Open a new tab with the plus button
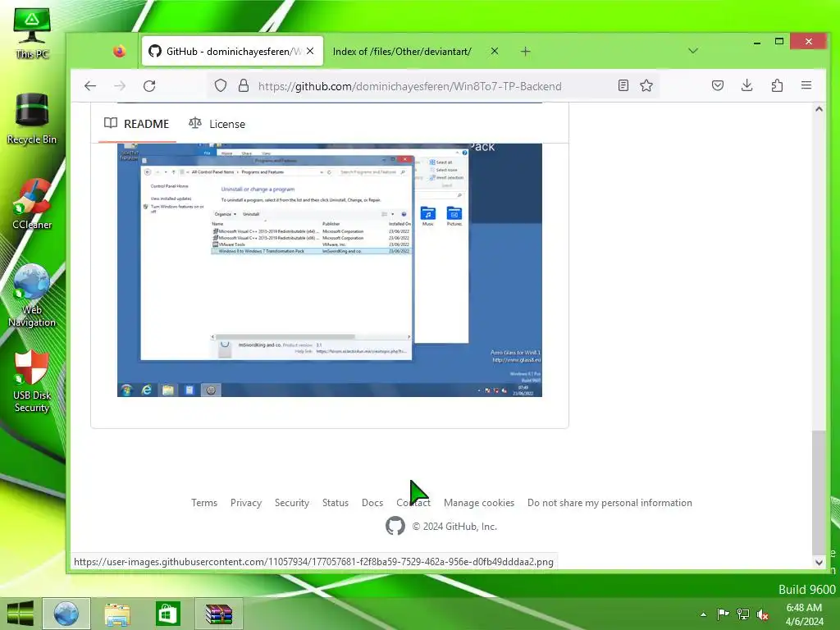Screen dimensions: 840x630 (526, 52)
